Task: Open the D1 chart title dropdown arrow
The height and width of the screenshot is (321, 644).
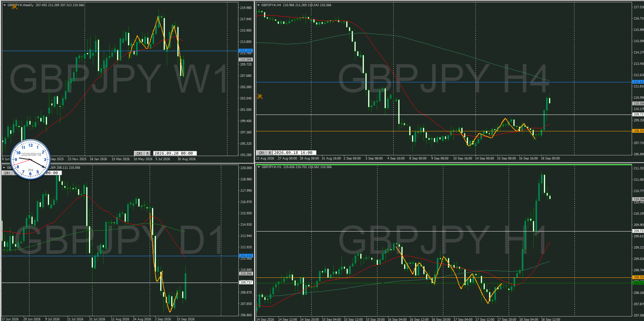Action: (4, 168)
